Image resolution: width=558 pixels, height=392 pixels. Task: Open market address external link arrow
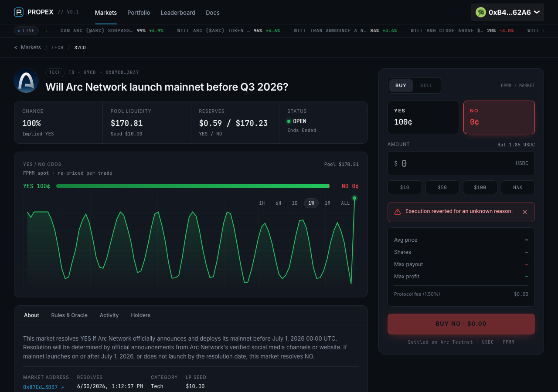[62, 387]
